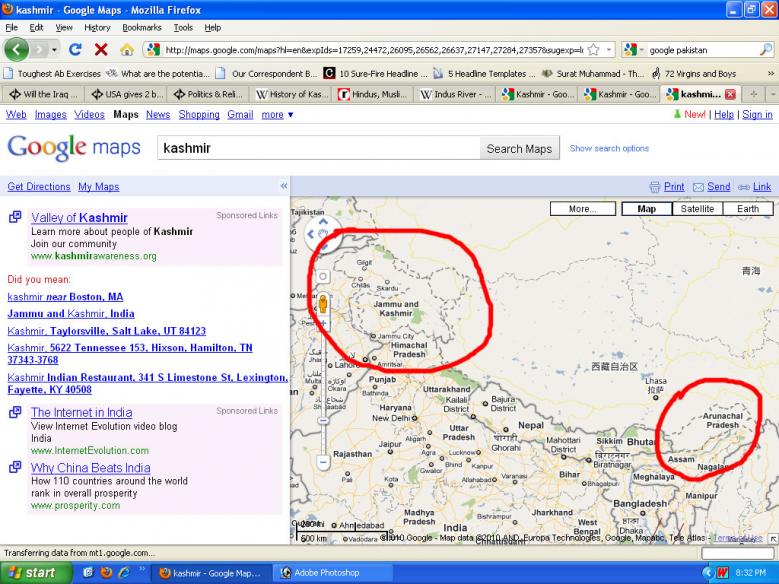
Task: Switch map view to Earth
Action: [748, 209]
